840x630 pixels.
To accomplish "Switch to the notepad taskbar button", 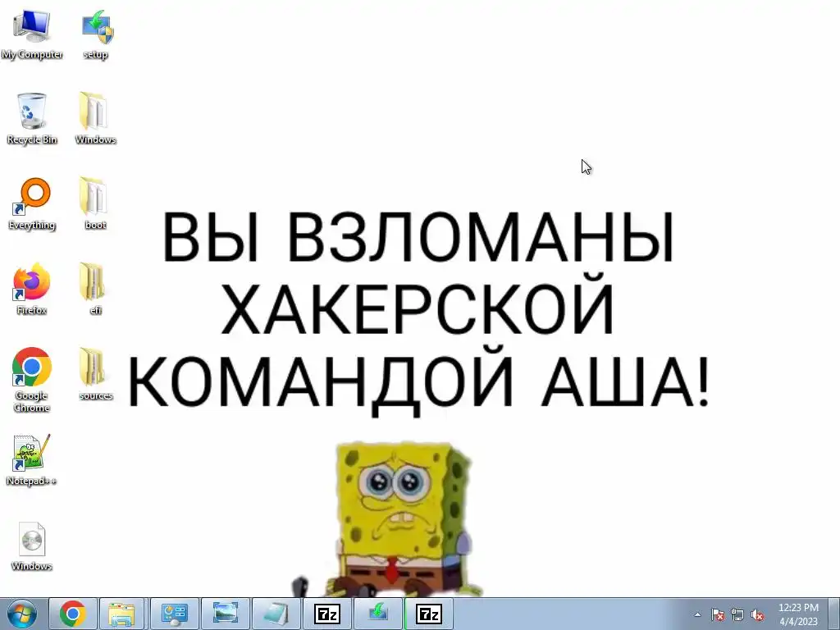I will pos(276,614).
